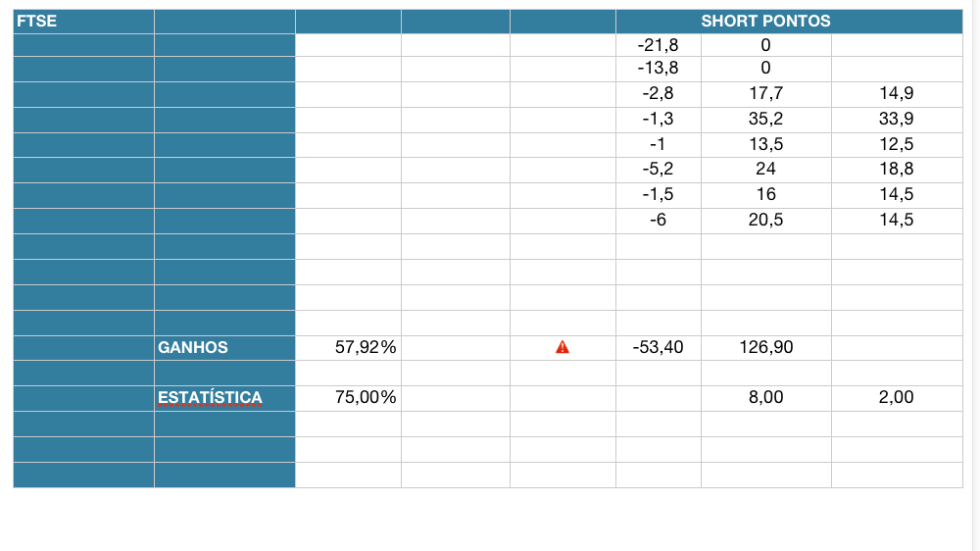This screenshot has height=551, width=980.
Task: Click the cell with value -21,8
Action: (658, 45)
